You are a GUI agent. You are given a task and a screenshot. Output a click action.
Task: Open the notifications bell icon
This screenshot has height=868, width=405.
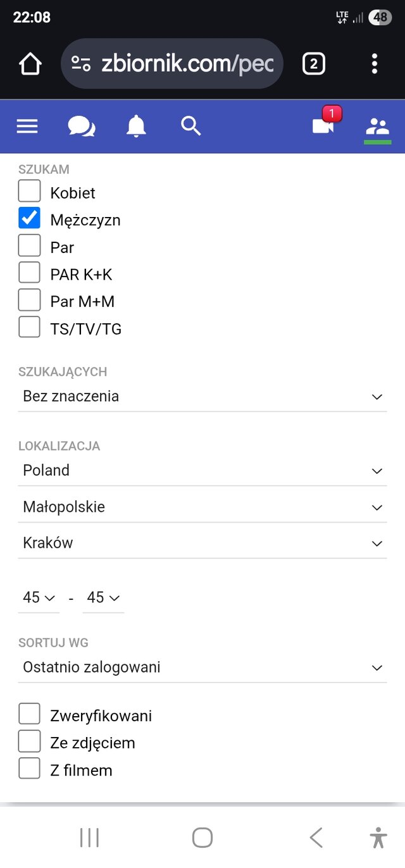coord(136,127)
